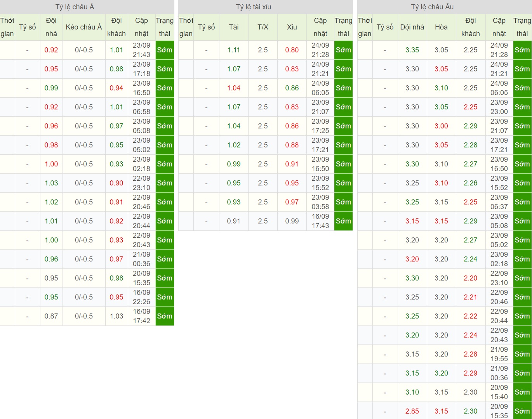Select the 'Tài' column header

pyautogui.click(x=234, y=27)
